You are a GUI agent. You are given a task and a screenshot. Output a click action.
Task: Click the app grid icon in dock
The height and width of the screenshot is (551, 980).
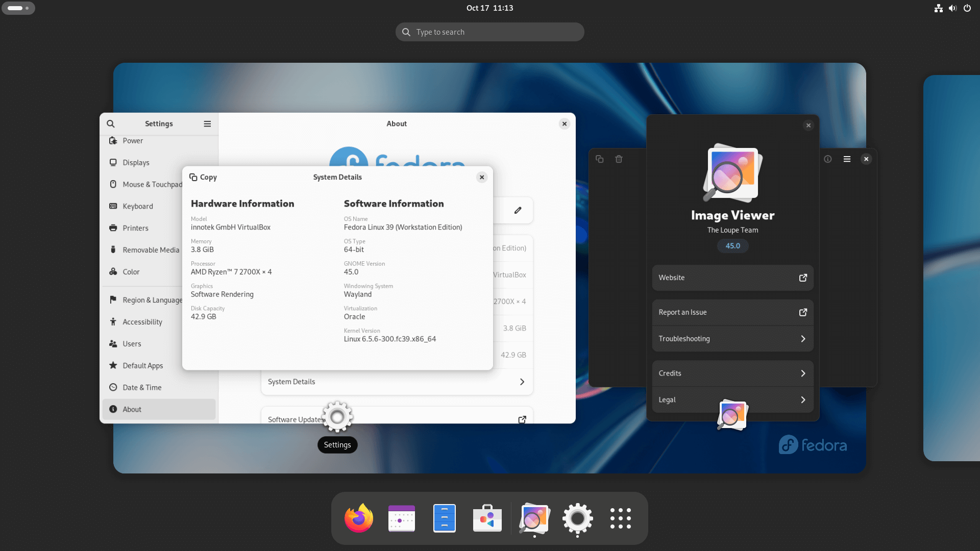(x=621, y=518)
